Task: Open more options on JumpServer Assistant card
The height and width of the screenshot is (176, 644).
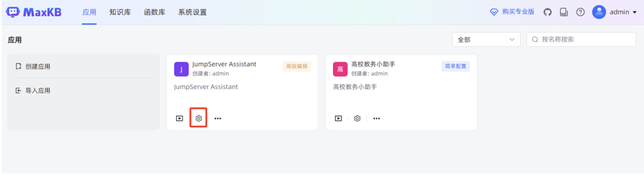Action: coord(218,118)
